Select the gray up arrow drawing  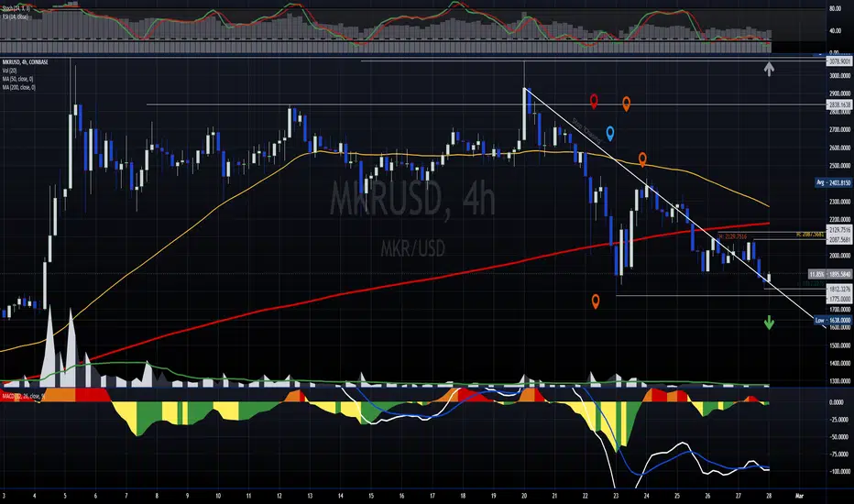769,69
